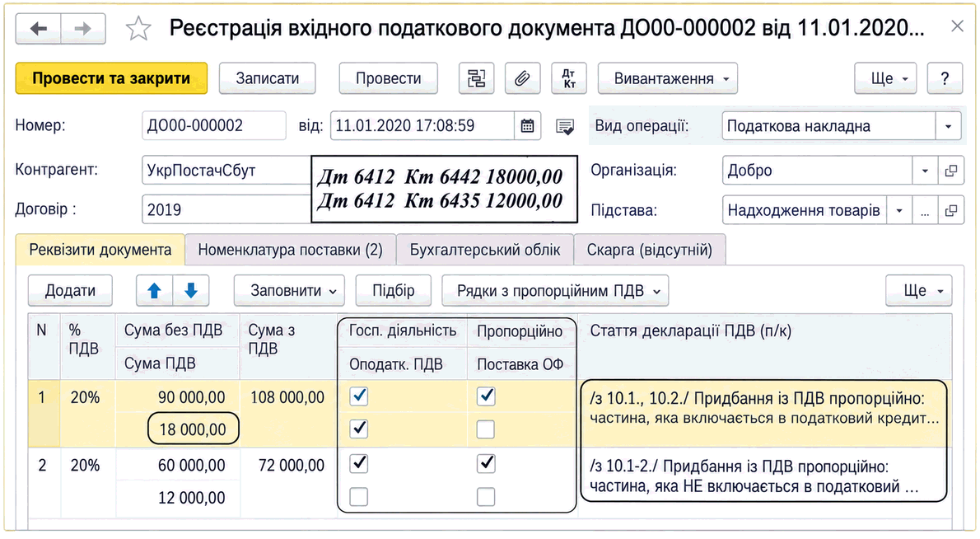Toggle Госп. діяльність checkbox in row 2

(x=359, y=463)
